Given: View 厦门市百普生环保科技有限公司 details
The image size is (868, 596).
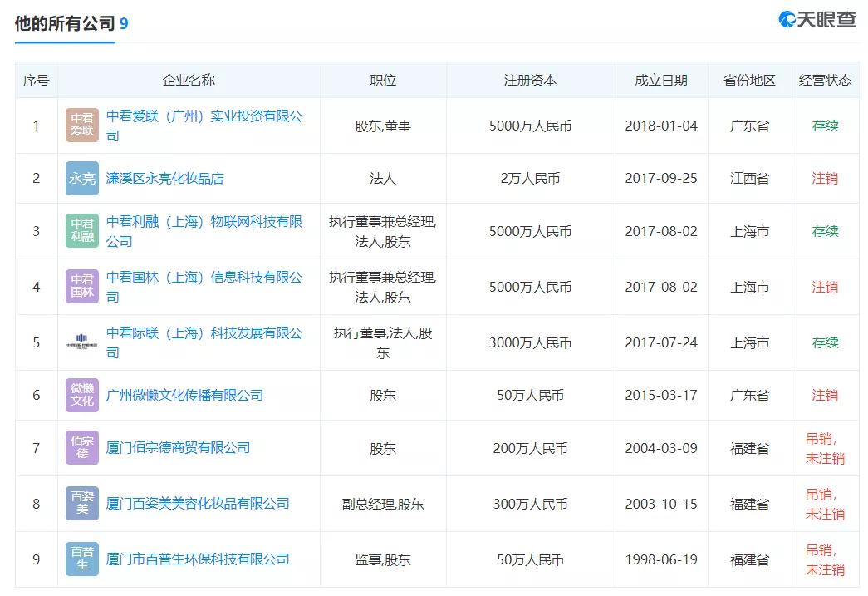Looking at the screenshot, I should [x=198, y=559].
